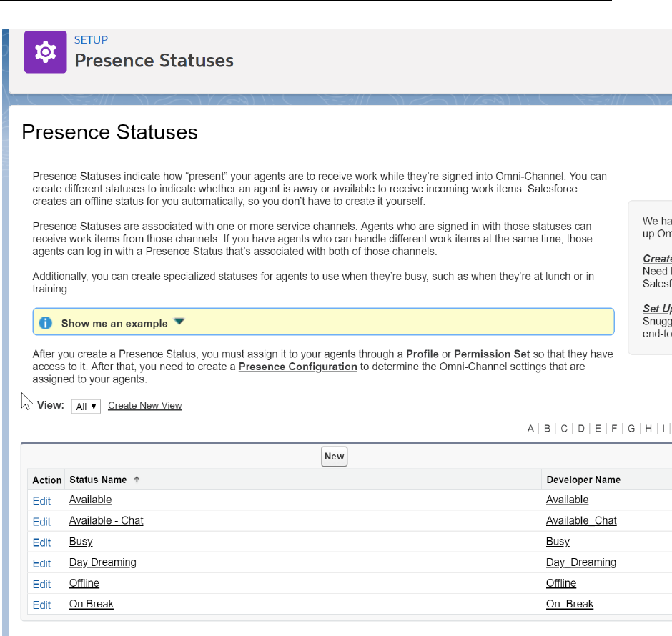Screen dimensions: 672x636
Task: Open the View All dropdown
Action: [86, 406]
